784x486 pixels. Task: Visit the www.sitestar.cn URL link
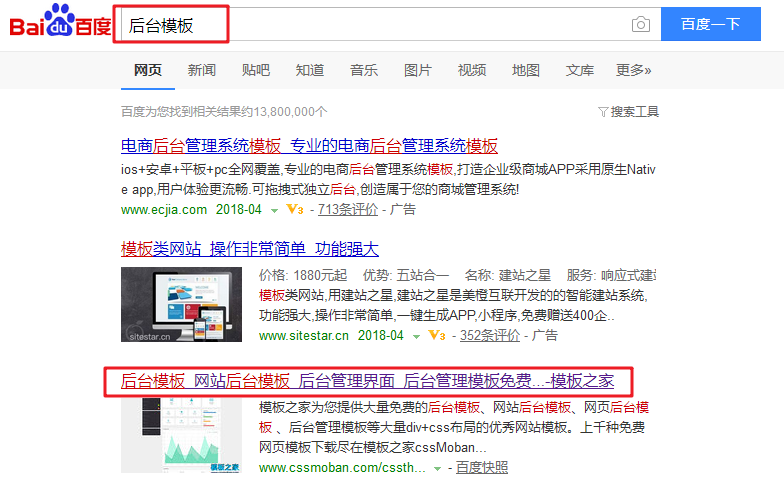[x=304, y=336]
